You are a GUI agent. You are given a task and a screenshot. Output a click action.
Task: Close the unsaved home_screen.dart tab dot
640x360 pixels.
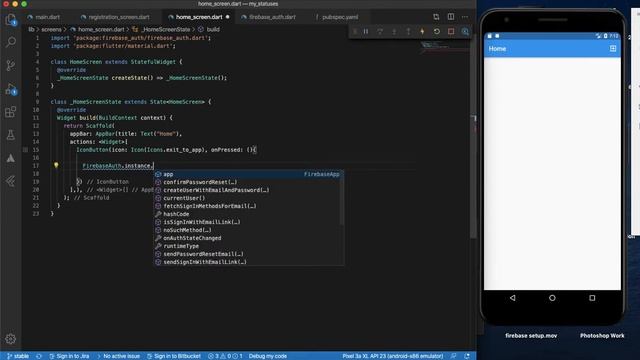[227, 17]
